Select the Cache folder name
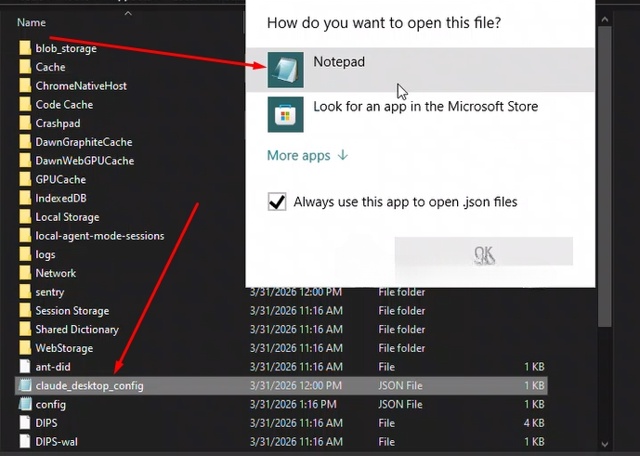This screenshot has width=640, height=456. (x=51, y=67)
